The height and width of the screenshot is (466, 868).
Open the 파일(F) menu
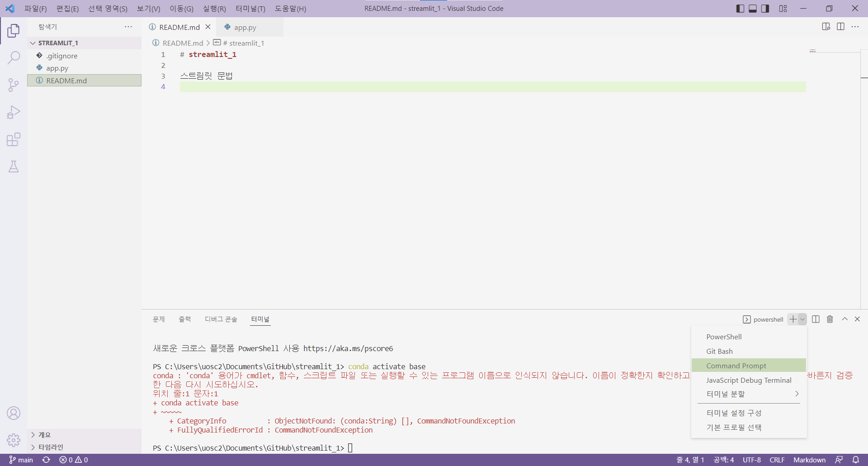click(36, 9)
